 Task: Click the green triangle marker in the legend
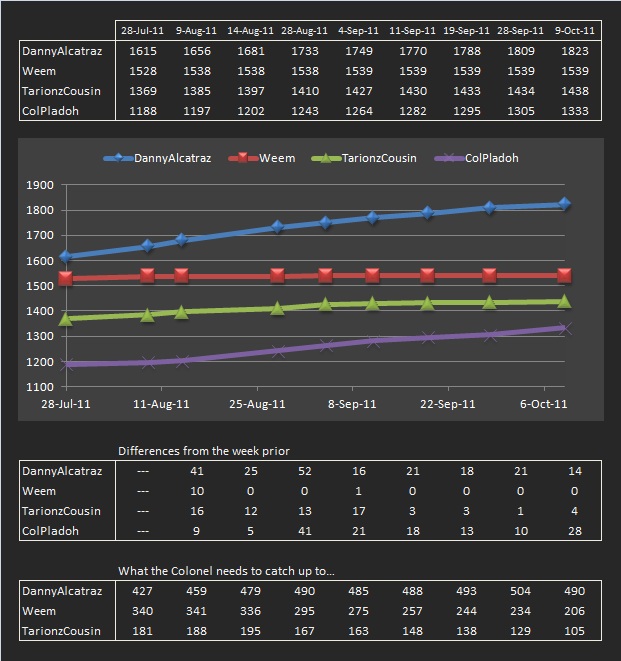tap(326, 159)
